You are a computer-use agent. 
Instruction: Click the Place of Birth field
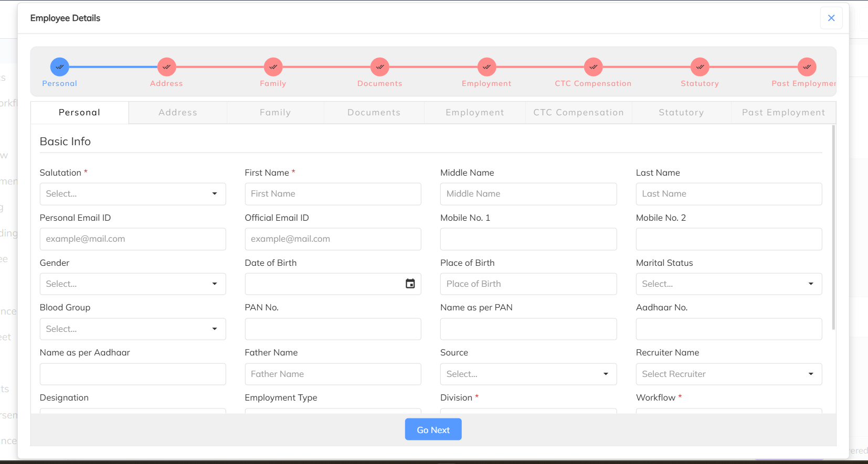click(528, 284)
